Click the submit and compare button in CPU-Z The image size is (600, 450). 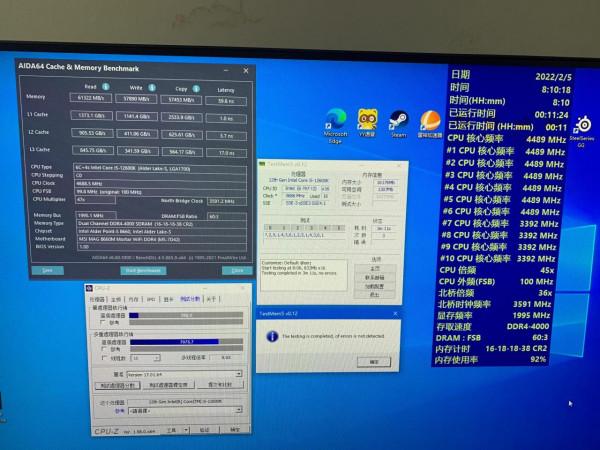pos(220,385)
